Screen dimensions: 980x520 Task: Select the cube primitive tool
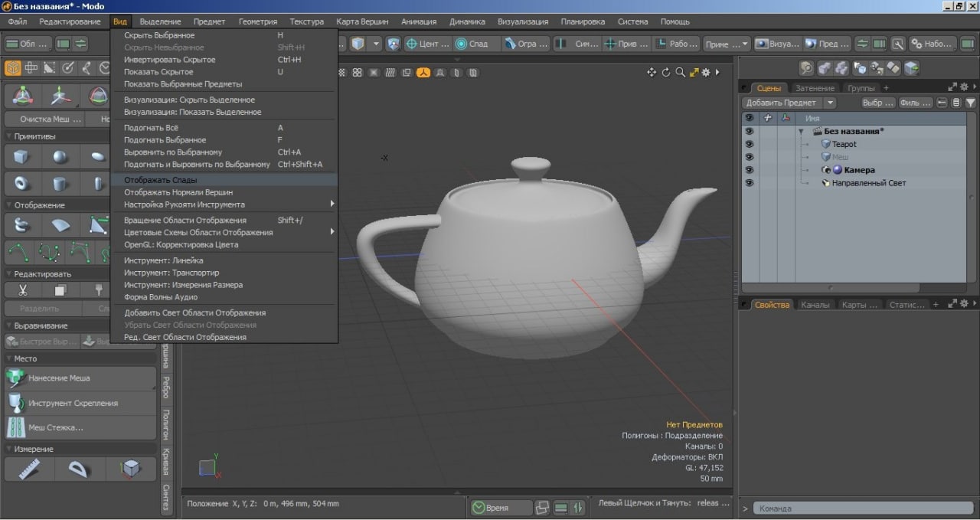pos(22,158)
